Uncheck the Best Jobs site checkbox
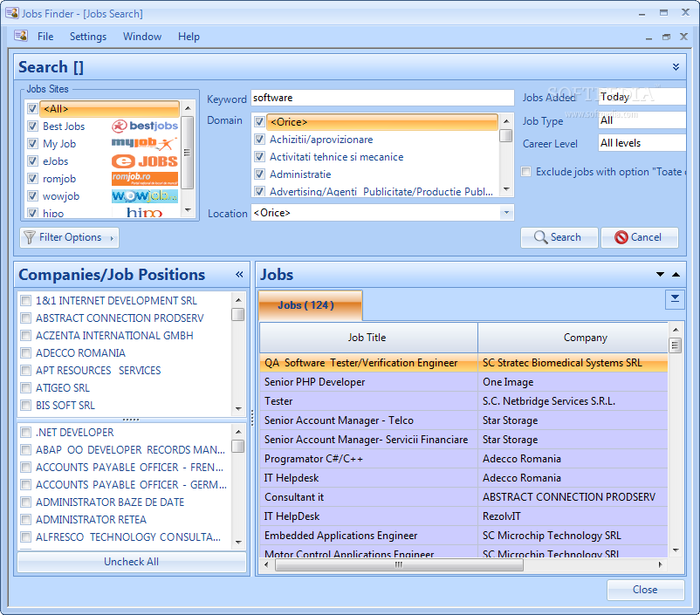The height and width of the screenshot is (615, 700). (x=32, y=126)
